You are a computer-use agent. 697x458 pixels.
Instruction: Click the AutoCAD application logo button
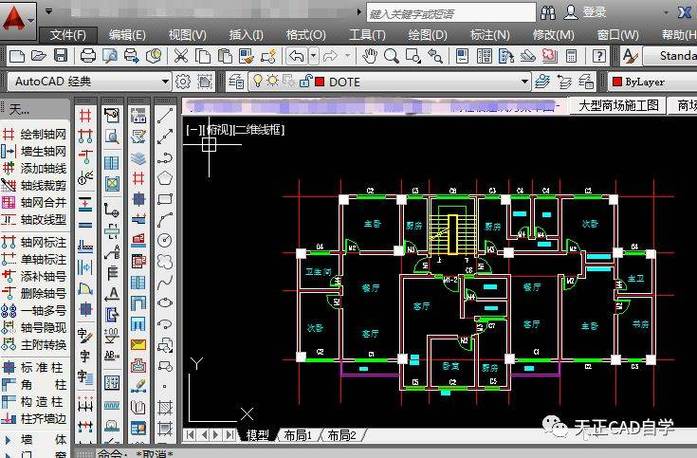tap(16, 17)
